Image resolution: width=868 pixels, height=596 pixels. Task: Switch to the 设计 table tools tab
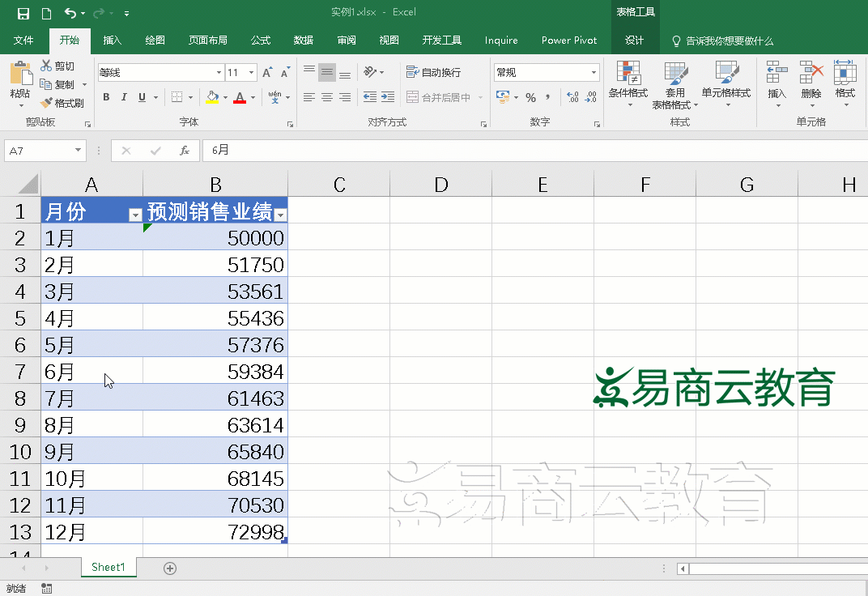click(x=634, y=40)
